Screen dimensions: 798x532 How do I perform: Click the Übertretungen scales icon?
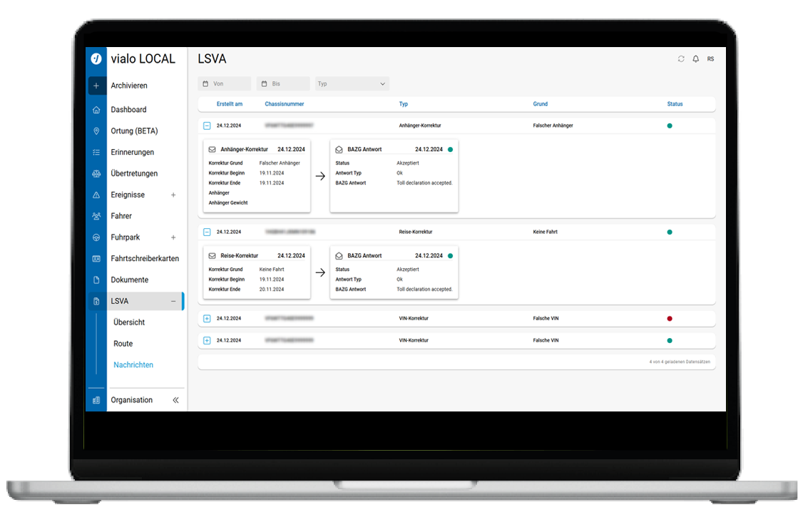pyautogui.click(x=96, y=173)
